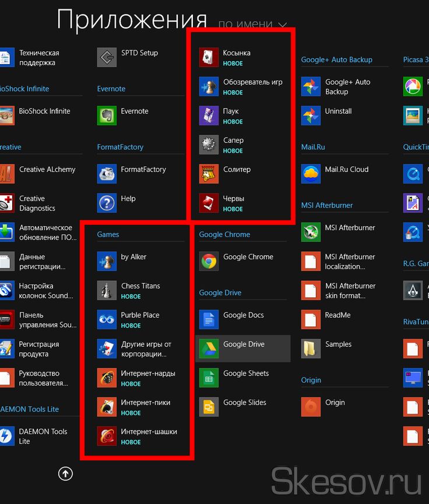Open the highlighted Google Drive app tile
The image size is (429, 504).
243,349
